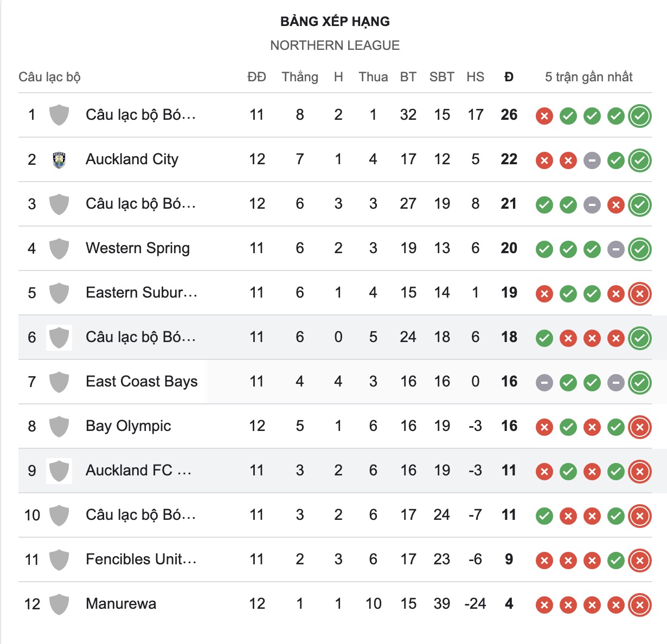
Task: Click the Câu lạc bộ column header
Action: [50, 76]
